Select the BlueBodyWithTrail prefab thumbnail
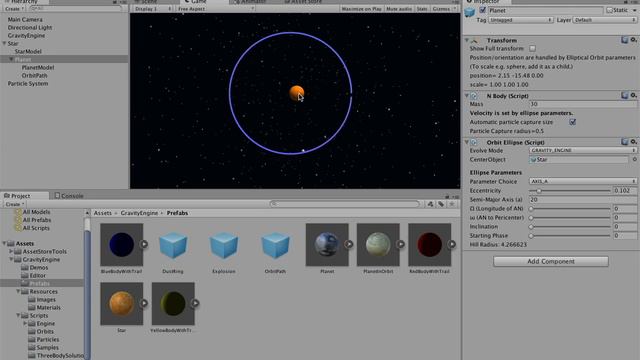Viewport: 640px width, 360px height. (122, 244)
